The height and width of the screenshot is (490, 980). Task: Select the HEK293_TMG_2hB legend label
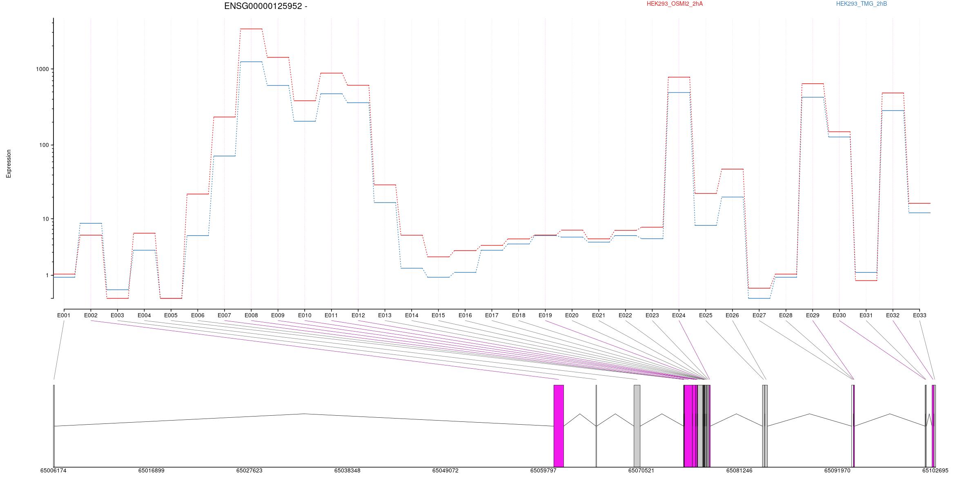tap(862, 4)
